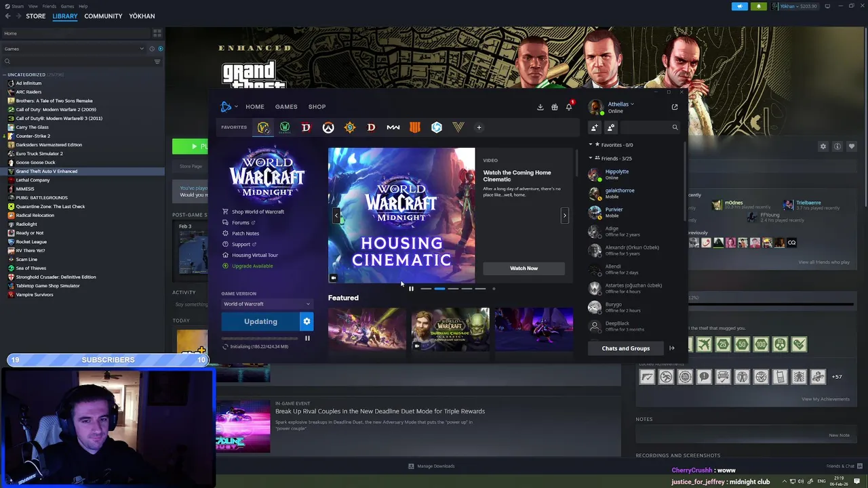Open the Overwatch icon in favorites bar
The image size is (868, 488).
coord(328,127)
